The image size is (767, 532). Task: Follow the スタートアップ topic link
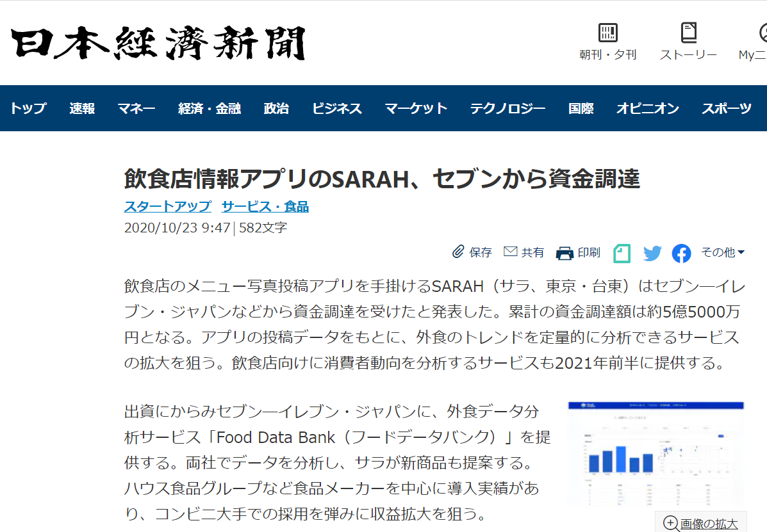click(168, 206)
